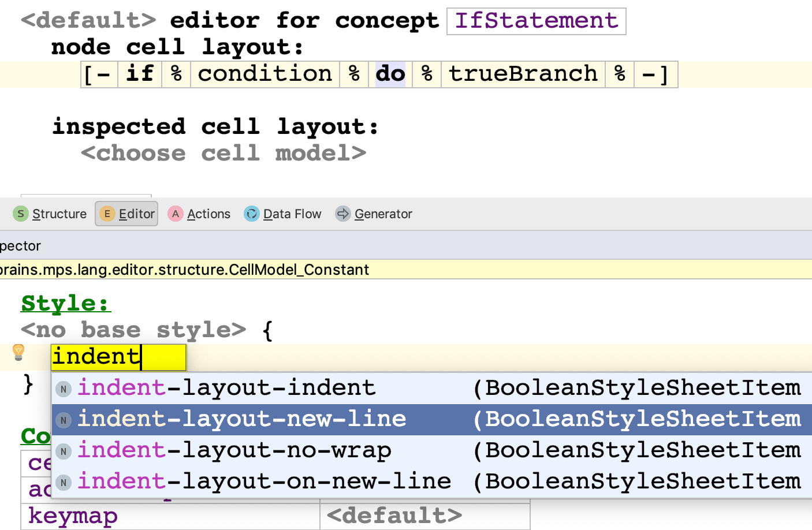Click the Actions aspect icon
The height and width of the screenshot is (530, 812).
[x=176, y=214]
